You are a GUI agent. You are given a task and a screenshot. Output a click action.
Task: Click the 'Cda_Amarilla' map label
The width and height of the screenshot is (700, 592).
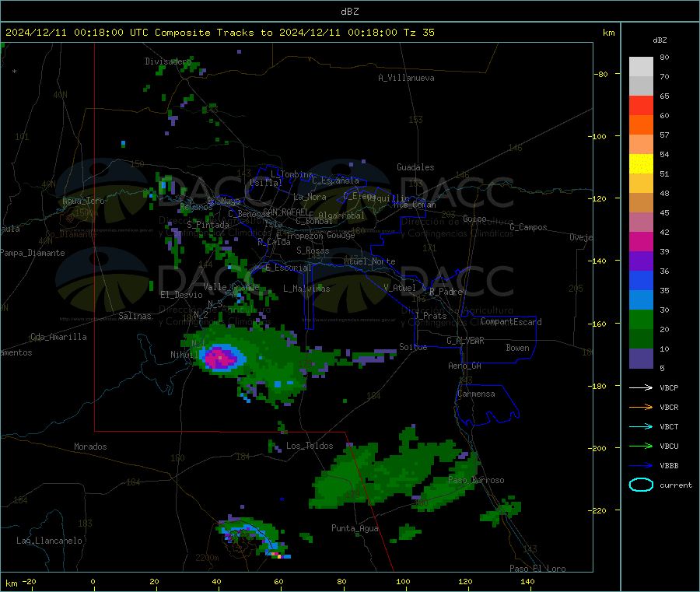[58, 337]
